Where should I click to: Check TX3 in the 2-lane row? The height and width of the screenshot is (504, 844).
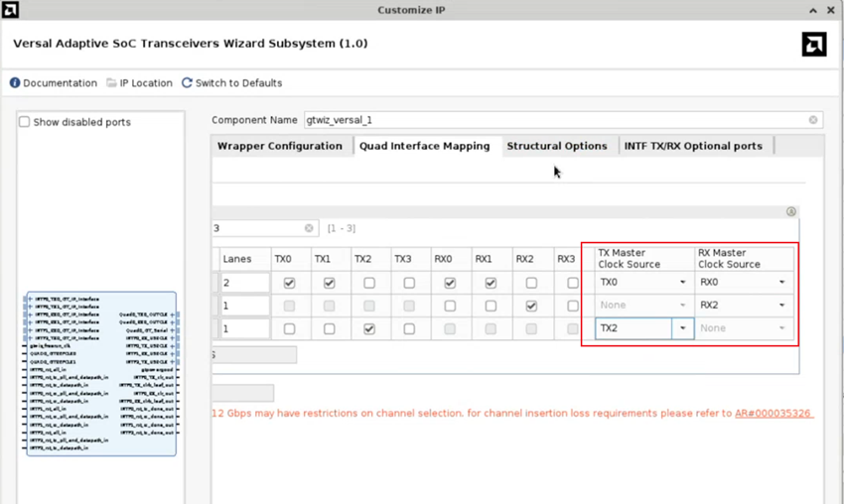(x=409, y=283)
